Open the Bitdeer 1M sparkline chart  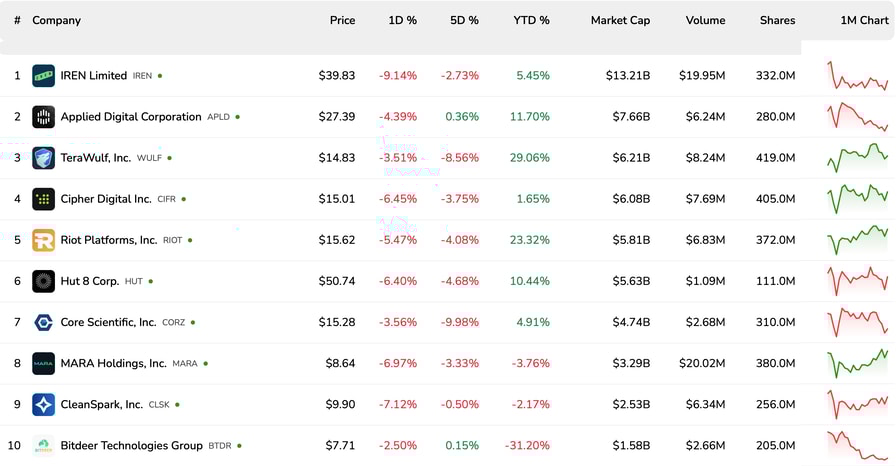pyautogui.click(x=857, y=445)
